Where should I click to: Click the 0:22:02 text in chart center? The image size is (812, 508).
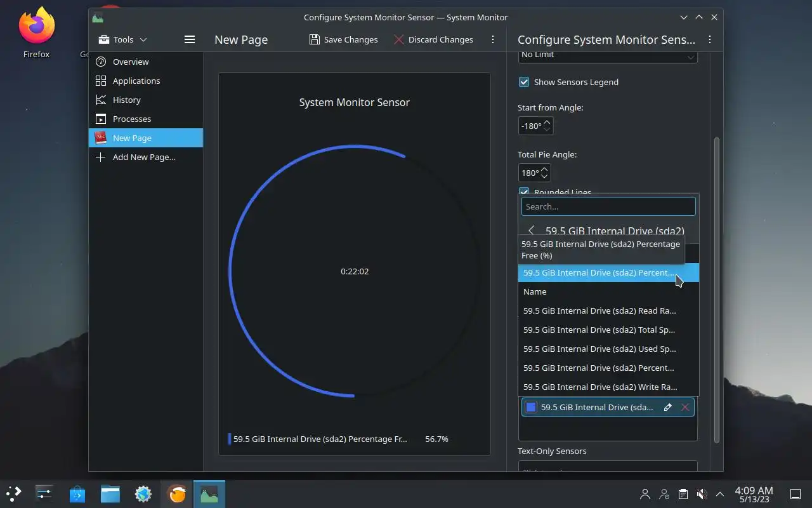pos(355,271)
